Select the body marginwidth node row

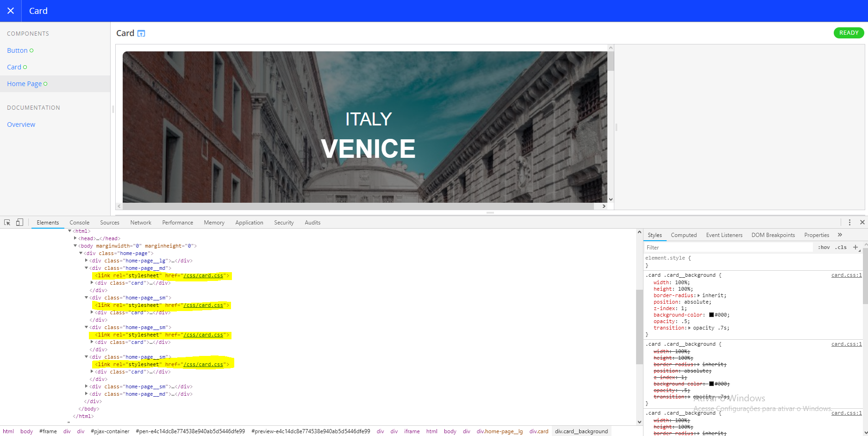(137, 246)
